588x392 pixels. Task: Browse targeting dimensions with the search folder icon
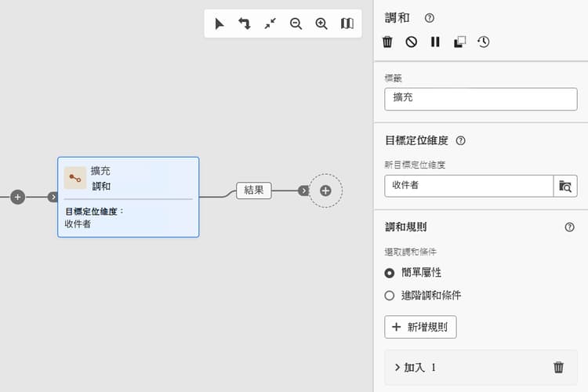point(565,186)
